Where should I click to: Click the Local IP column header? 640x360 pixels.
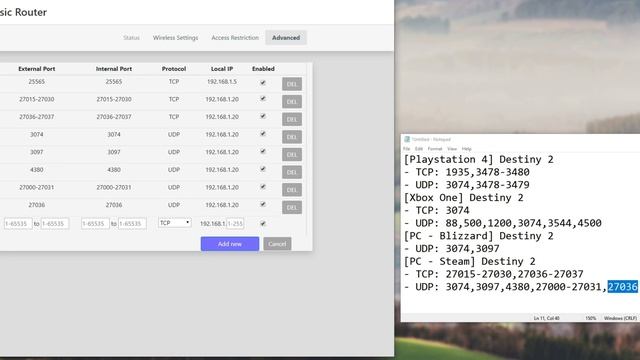(222, 69)
